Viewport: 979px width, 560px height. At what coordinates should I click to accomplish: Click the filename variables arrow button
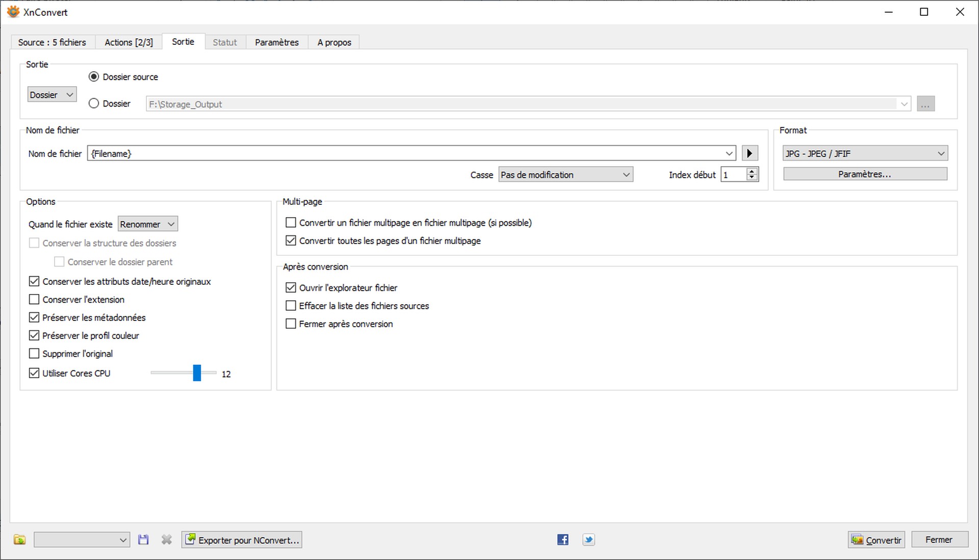(749, 153)
